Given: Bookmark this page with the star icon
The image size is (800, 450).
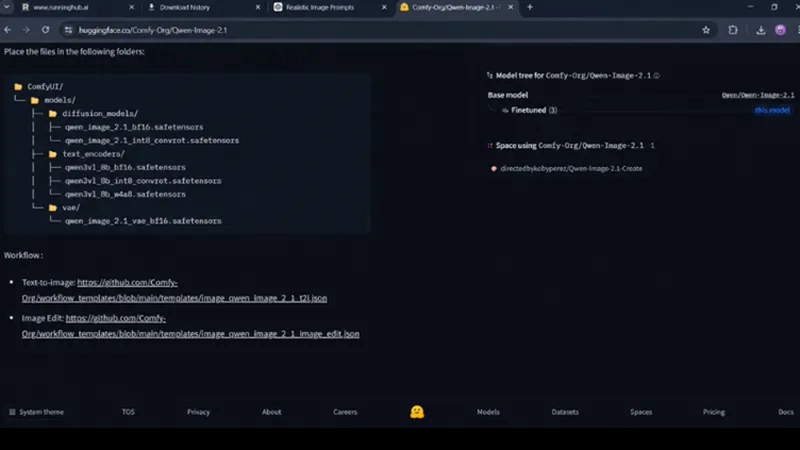Looking at the screenshot, I should (x=706, y=30).
